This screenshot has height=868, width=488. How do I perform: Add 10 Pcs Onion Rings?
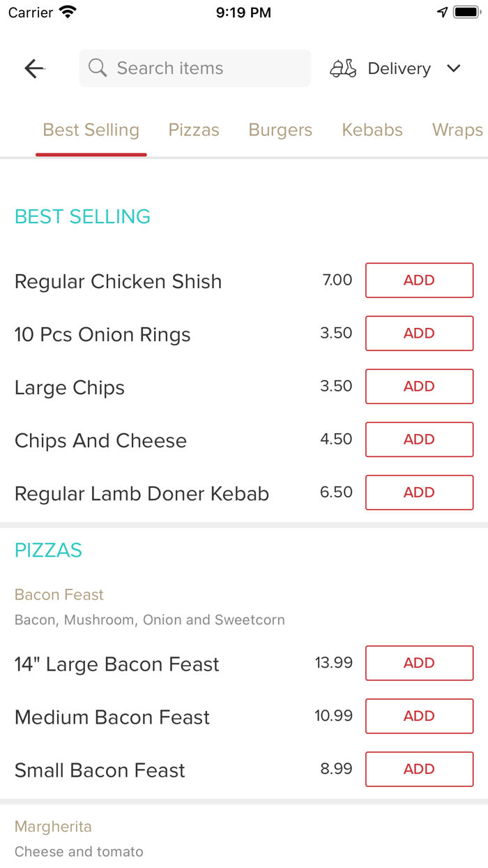click(419, 333)
